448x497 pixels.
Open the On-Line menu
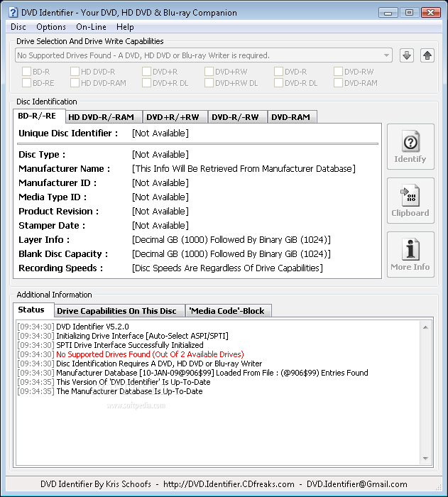pos(92,27)
